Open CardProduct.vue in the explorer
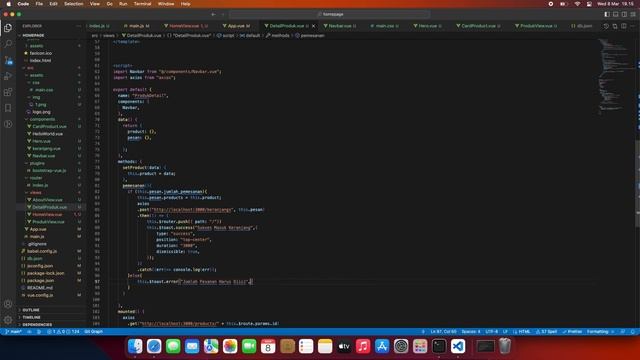This screenshot has height=360, width=640. pos(49,127)
